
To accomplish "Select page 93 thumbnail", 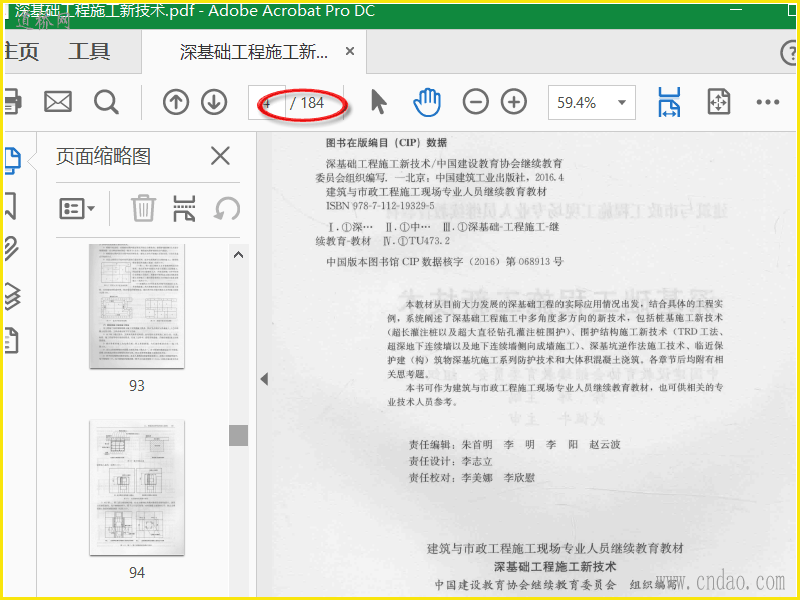I will click(137, 306).
